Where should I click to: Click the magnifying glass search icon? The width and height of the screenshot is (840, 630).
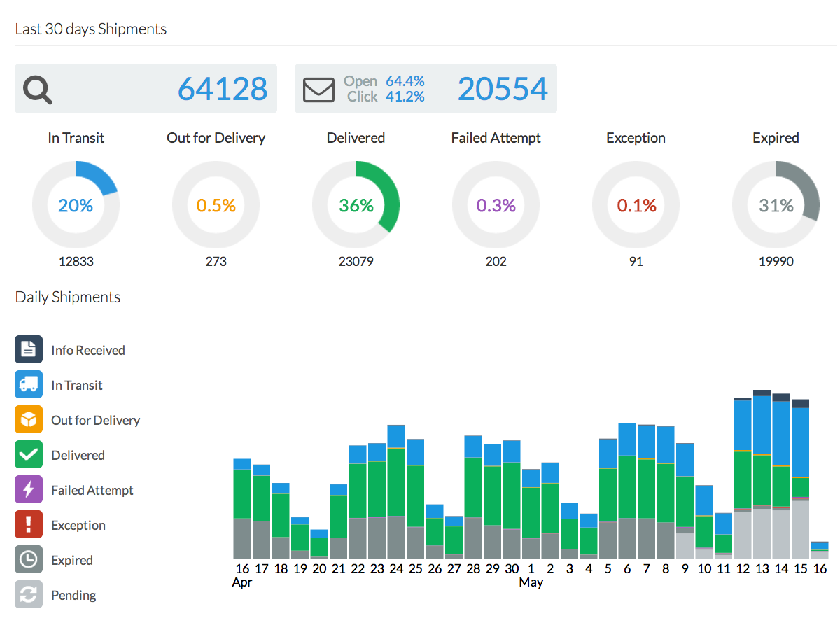pyautogui.click(x=37, y=90)
